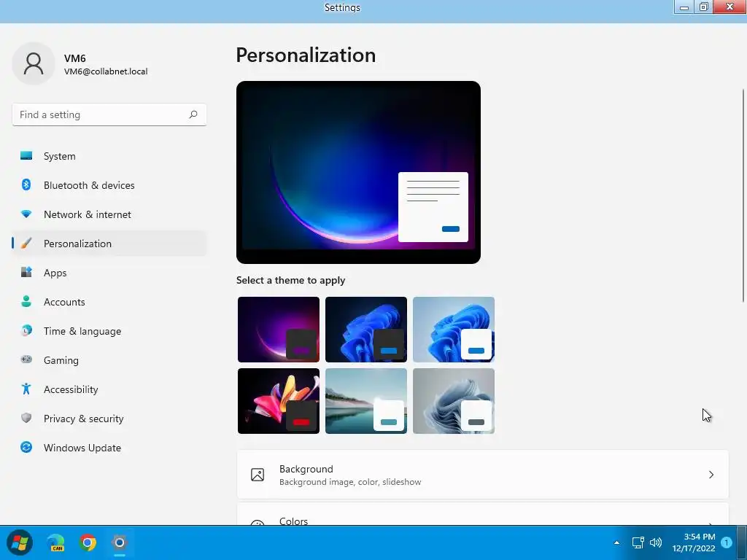Screen dimensions: 747x560
Task: Click the settings page vertical scrollbar
Action: [743, 195]
